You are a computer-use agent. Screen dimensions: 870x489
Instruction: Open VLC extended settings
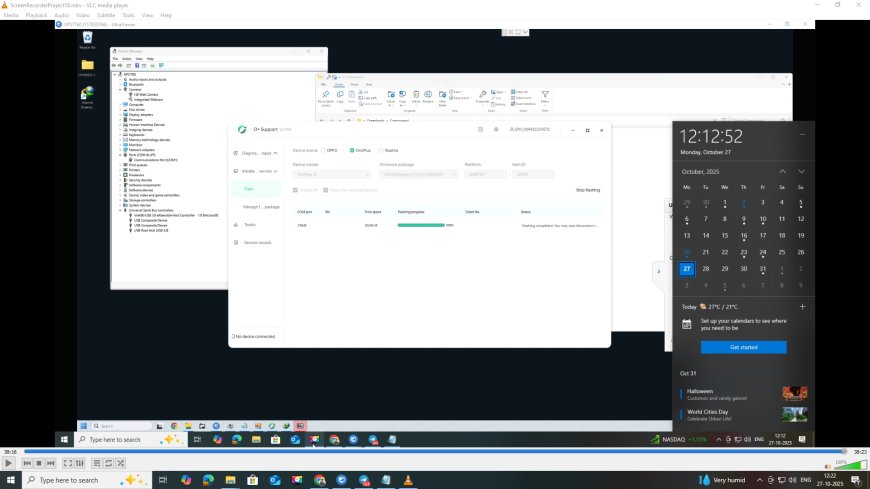tap(79, 463)
